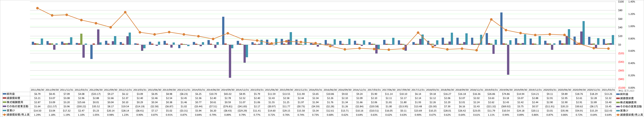Select deepest purple bar at 2014/09/30
644x117 pixels.
[x=230, y=61]
